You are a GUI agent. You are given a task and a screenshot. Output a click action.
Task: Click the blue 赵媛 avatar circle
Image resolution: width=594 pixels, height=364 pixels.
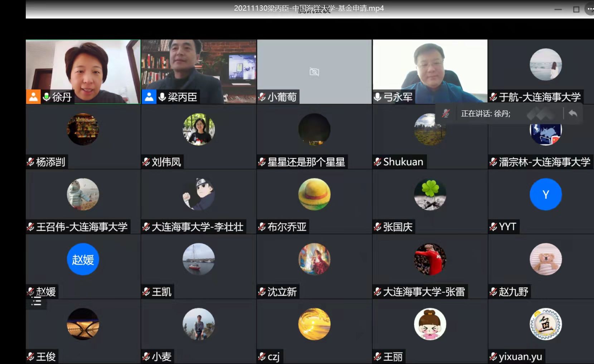point(83,259)
